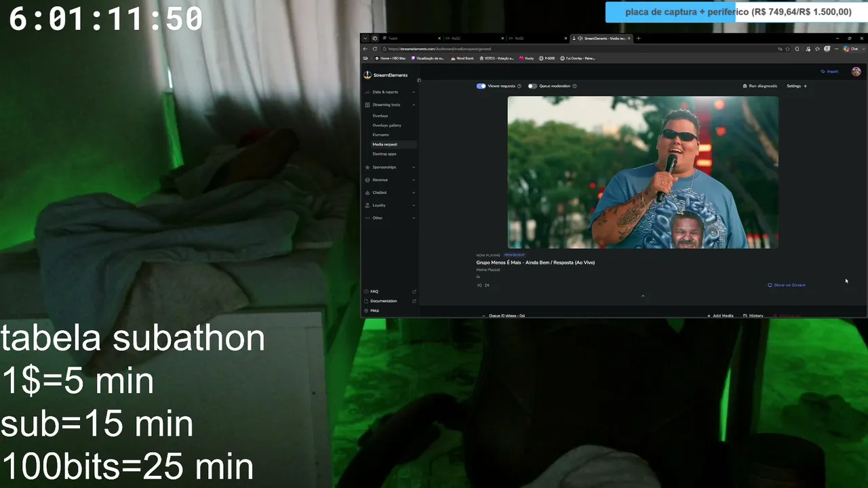Click the help icon beside Queue moderation
Image resolution: width=868 pixels, height=488 pixels.
click(574, 86)
